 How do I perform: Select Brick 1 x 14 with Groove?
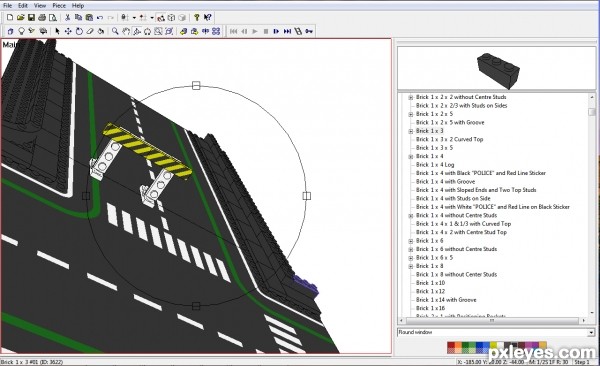(x=446, y=300)
